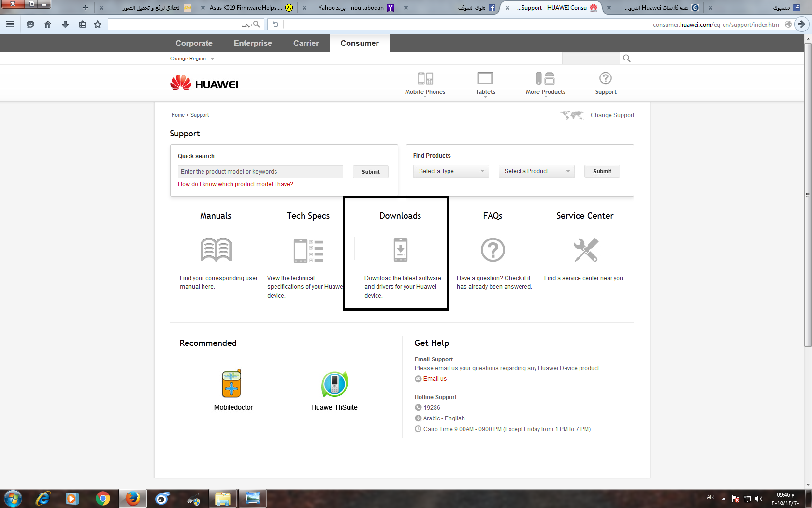Image resolution: width=812 pixels, height=508 pixels.
Task: Close the Asus K019 Firmware tab
Action: (203, 8)
